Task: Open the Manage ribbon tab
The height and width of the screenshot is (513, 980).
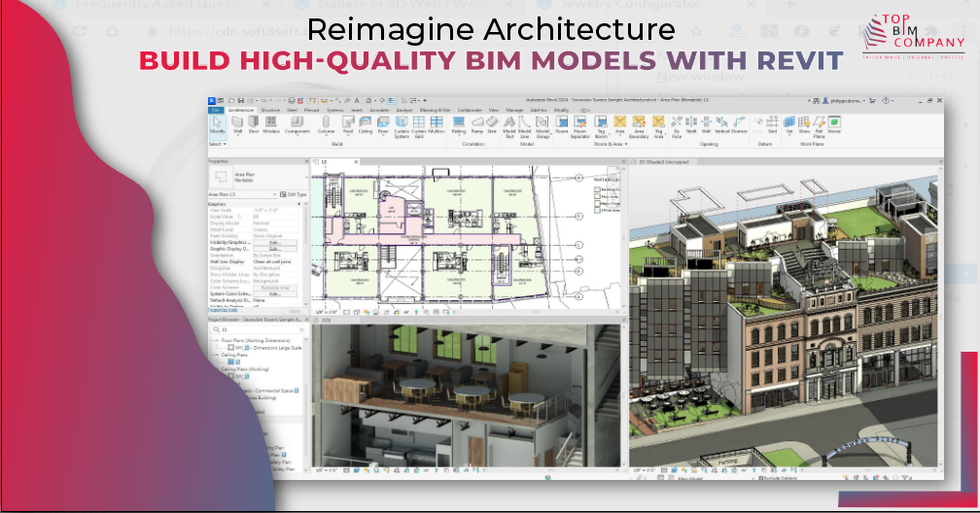Action: (x=514, y=110)
